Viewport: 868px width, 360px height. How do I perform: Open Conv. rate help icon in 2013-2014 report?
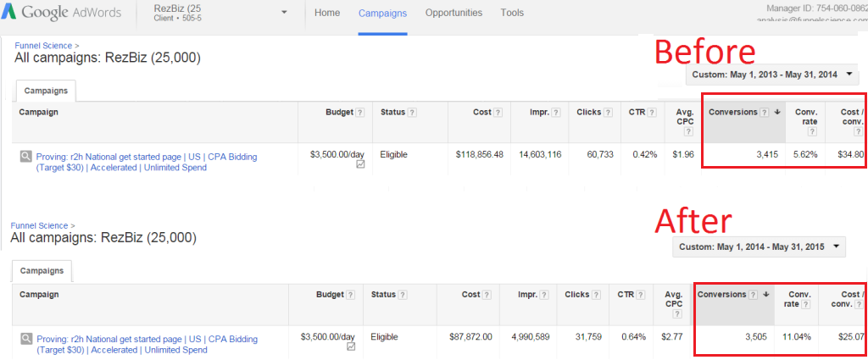[812, 131]
